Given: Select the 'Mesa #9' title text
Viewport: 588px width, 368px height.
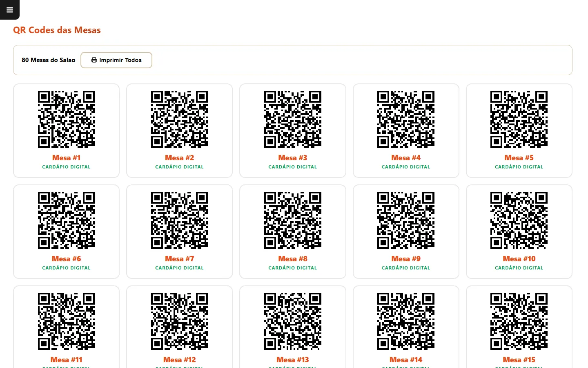Looking at the screenshot, I should (x=406, y=259).
